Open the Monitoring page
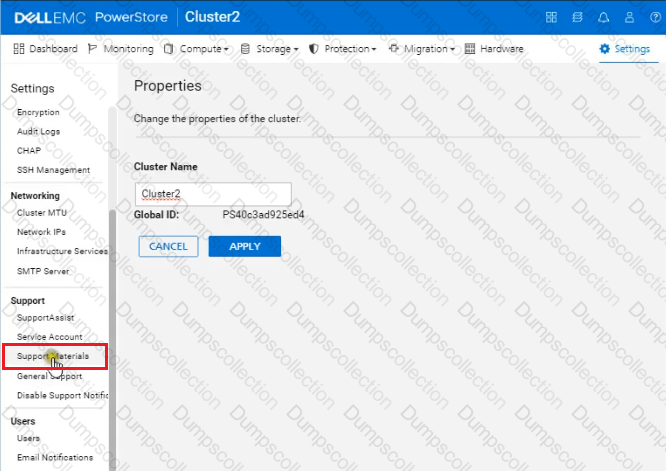The image size is (666, 471). (x=122, y=49)
